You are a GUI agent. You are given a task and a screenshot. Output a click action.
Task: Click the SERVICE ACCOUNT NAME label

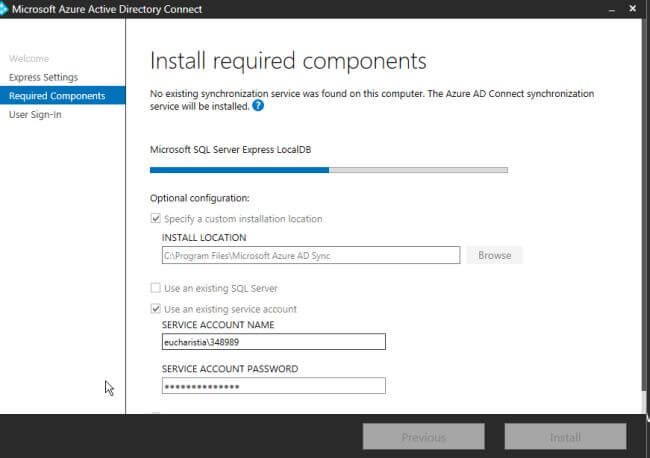(x=218, y=325)
